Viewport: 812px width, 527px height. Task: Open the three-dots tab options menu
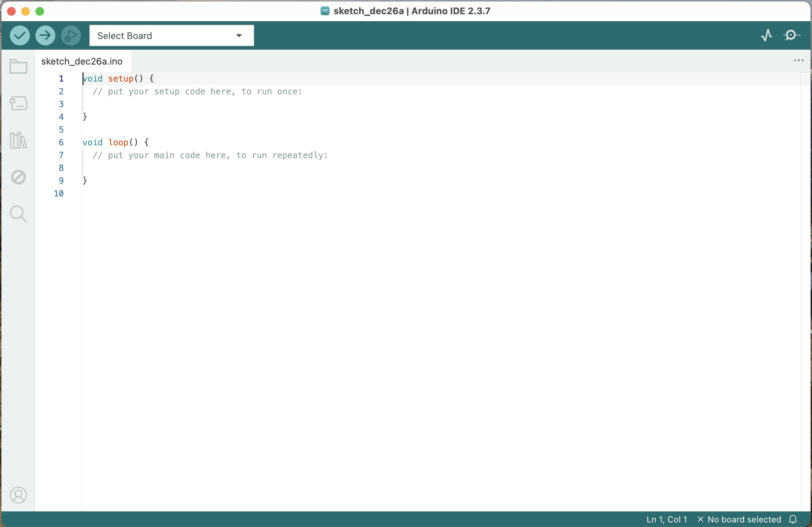(799, 61)
